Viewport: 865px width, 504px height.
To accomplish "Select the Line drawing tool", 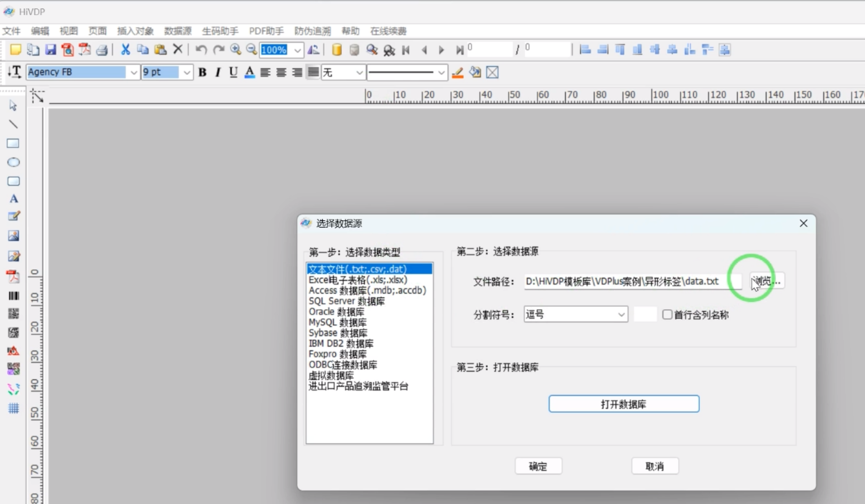I will (13, 124).
